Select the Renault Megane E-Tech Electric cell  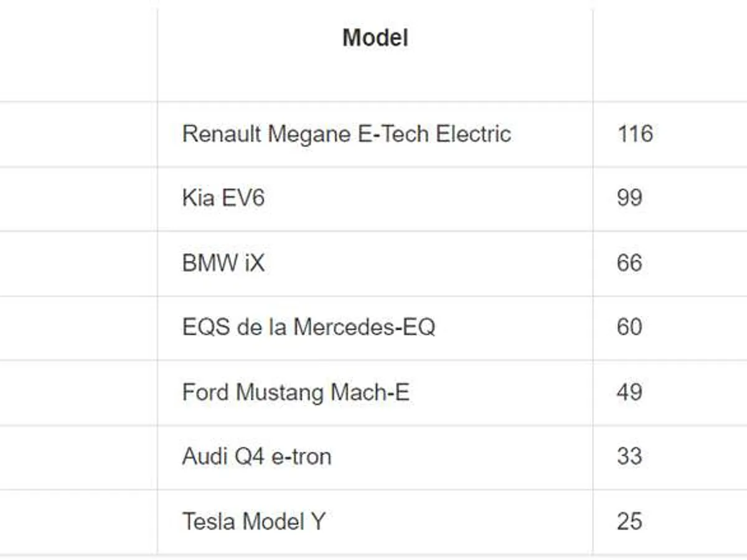click(x=346, y=134)
